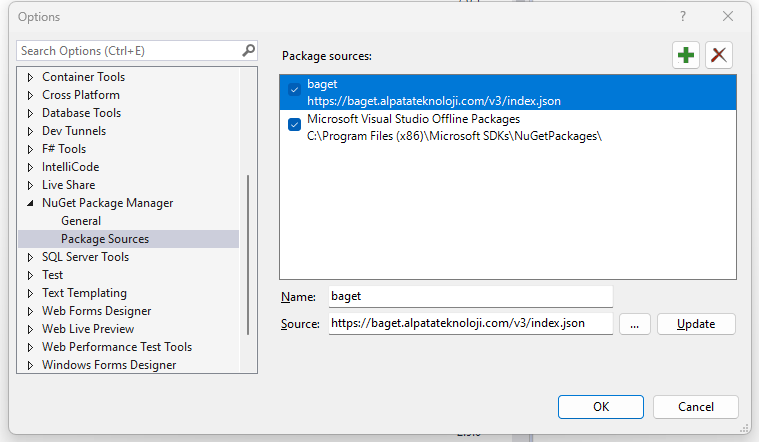The image size is (759, 442).
Task: Click the Cancel button
Action: 695,407
